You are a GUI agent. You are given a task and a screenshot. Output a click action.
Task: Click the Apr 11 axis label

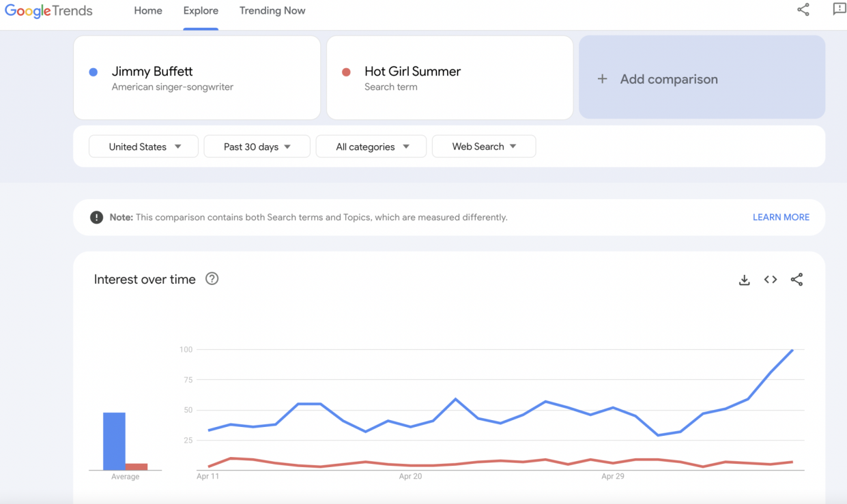[207, 477]
